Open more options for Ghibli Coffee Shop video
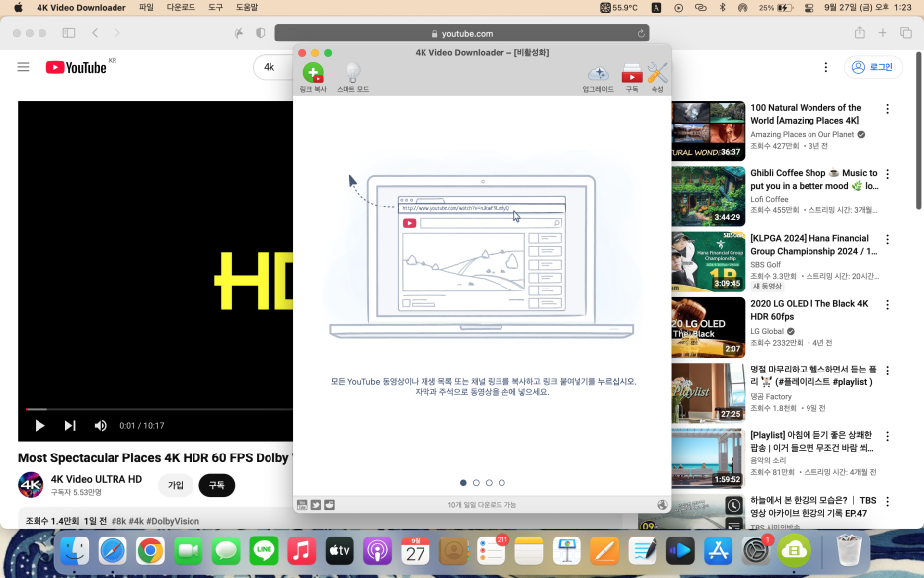Viewport: 924px width, 578px height. point(888,174)
